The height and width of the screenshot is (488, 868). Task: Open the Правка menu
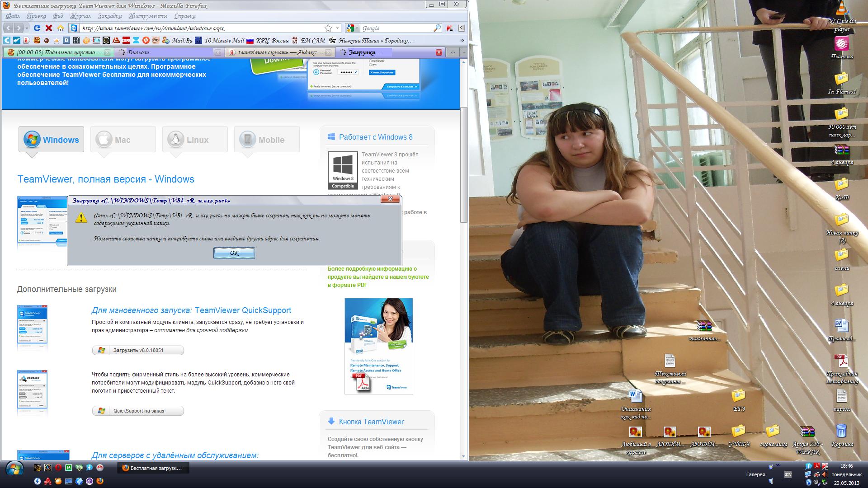tap(36, 16)
